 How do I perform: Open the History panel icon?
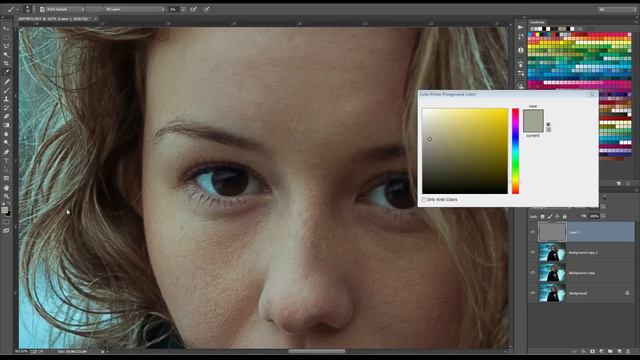[520, 37]
